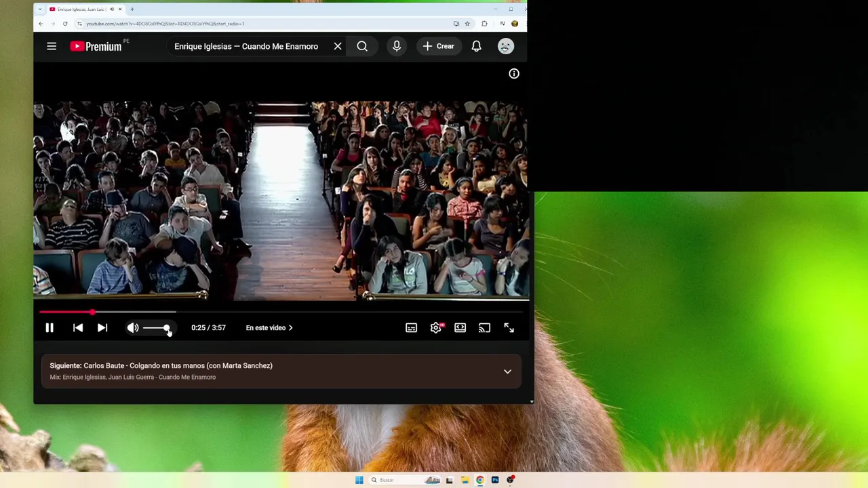Open Chrome extensions puzzle icon
The height and width of the screenshot is (488, 868).
click(484, 24)
